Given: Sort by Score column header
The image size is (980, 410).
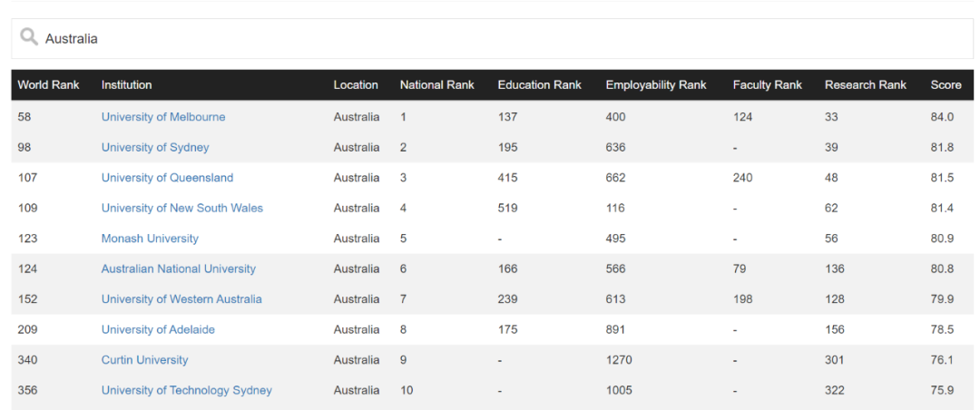Looking at the screenshot, I should (946, 85).
